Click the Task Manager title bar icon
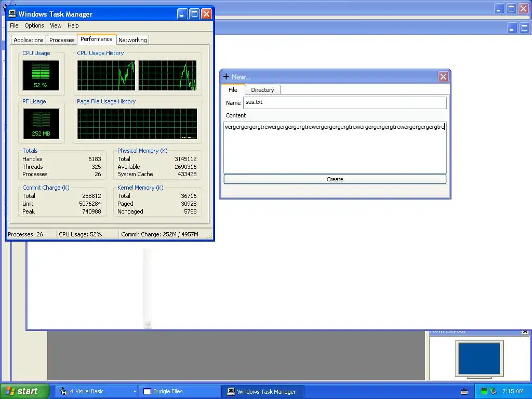 tap(12, 14)
